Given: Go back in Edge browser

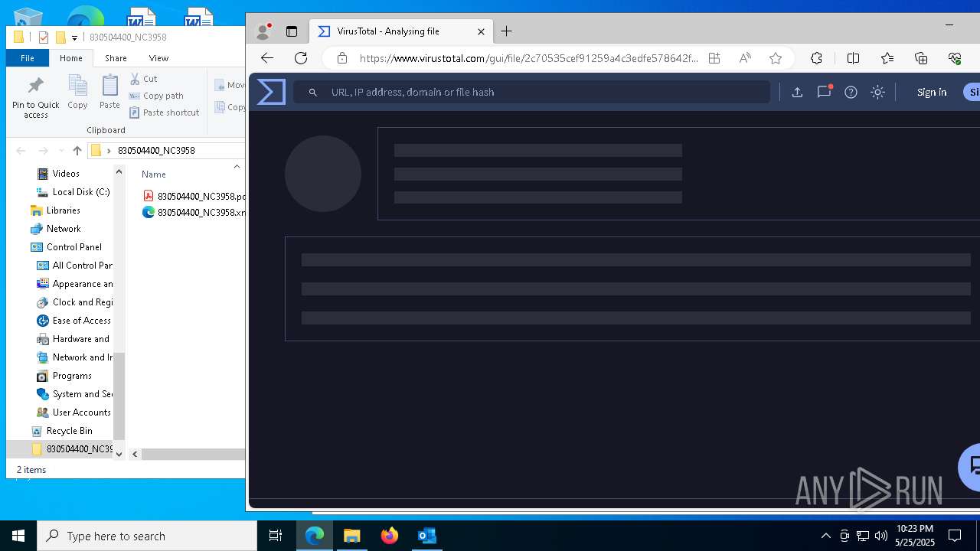Looking at the screenshot, I should [x=266, y=58].
